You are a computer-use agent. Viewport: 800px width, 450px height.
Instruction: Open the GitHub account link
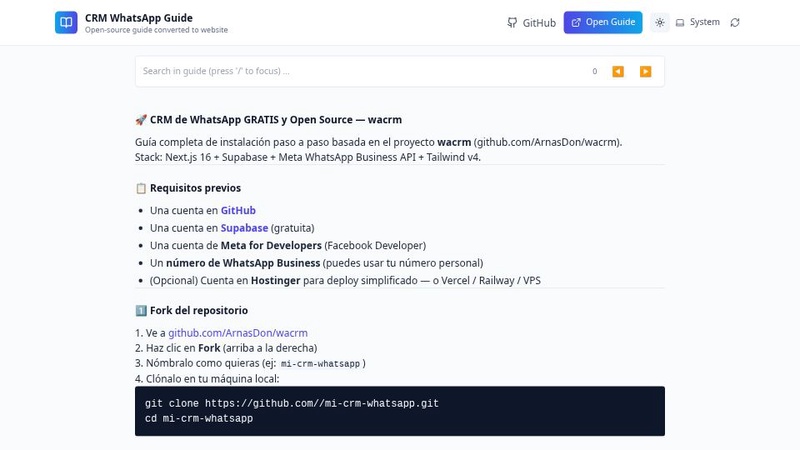(x=238, y=210)
